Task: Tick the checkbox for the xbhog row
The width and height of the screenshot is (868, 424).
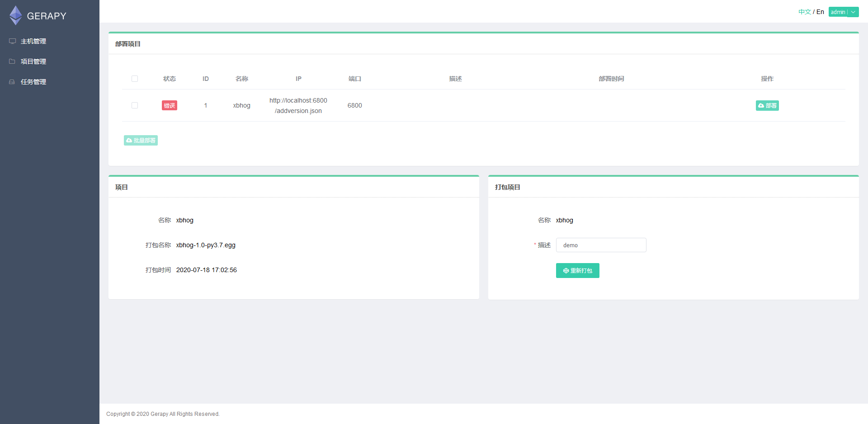Action: [x=135, y=105]
